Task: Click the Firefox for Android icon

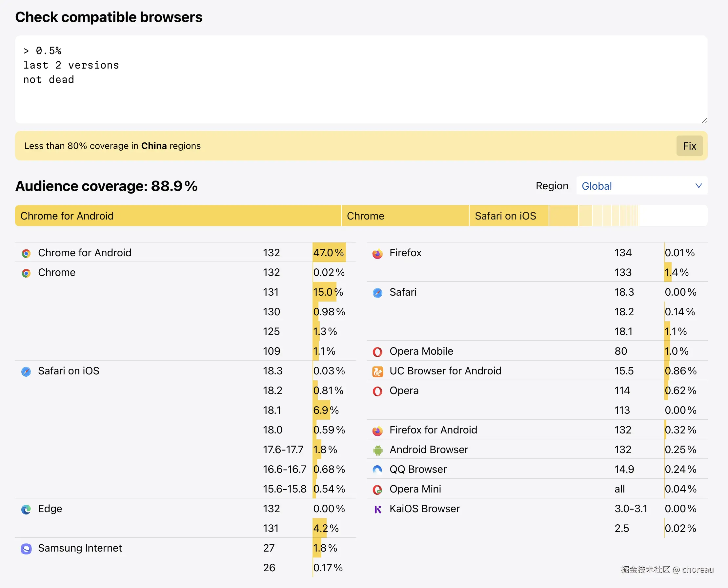Action: pyautogui.click(x=377, y=430)
